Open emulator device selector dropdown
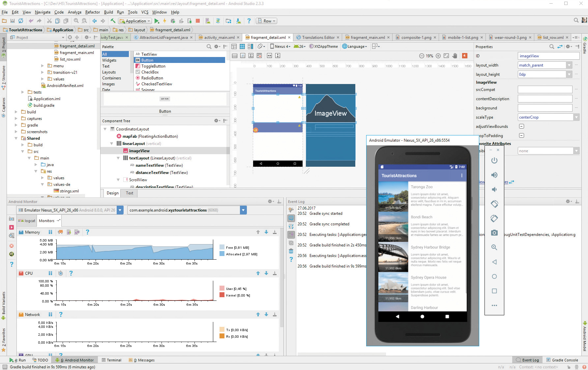The width and height of the screenshot is (588, 370). [120, 210]
